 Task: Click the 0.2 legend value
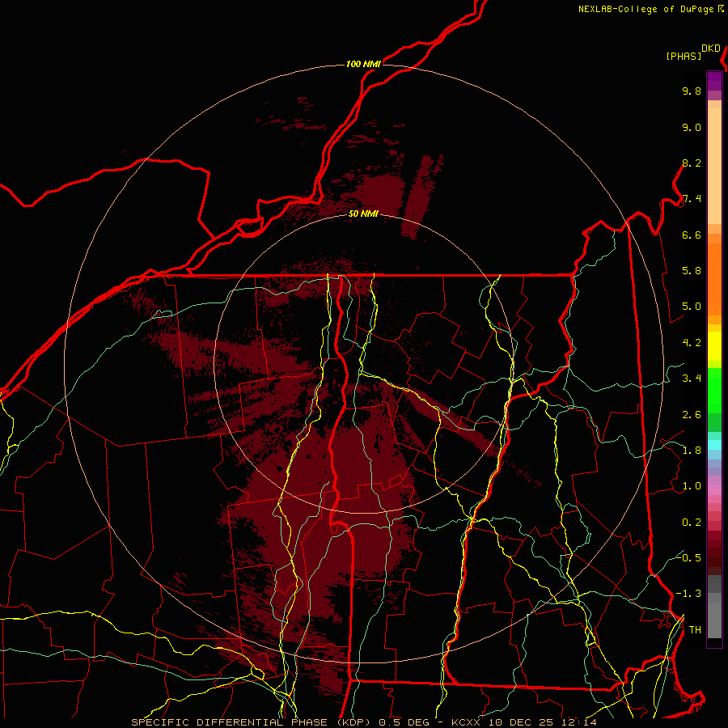click(692, 523)
